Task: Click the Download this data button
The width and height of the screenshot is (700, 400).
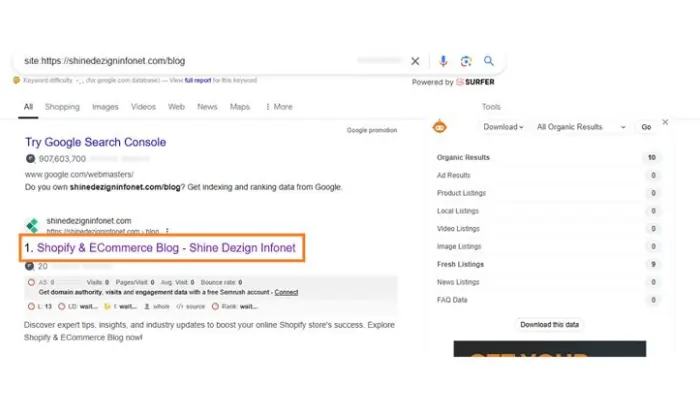Action: (x=550, y=325)
